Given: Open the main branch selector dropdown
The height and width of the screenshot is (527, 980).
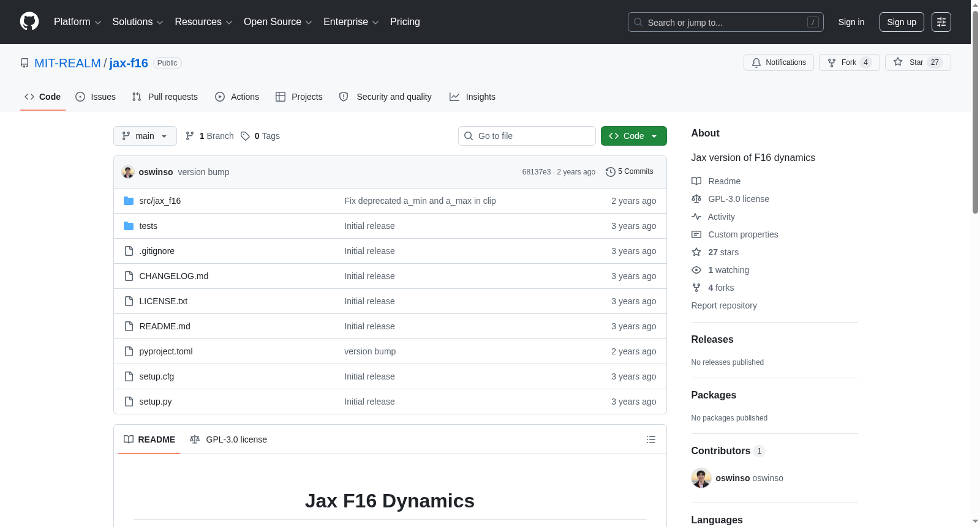Looking at the screenshot, I should point(145,136).
